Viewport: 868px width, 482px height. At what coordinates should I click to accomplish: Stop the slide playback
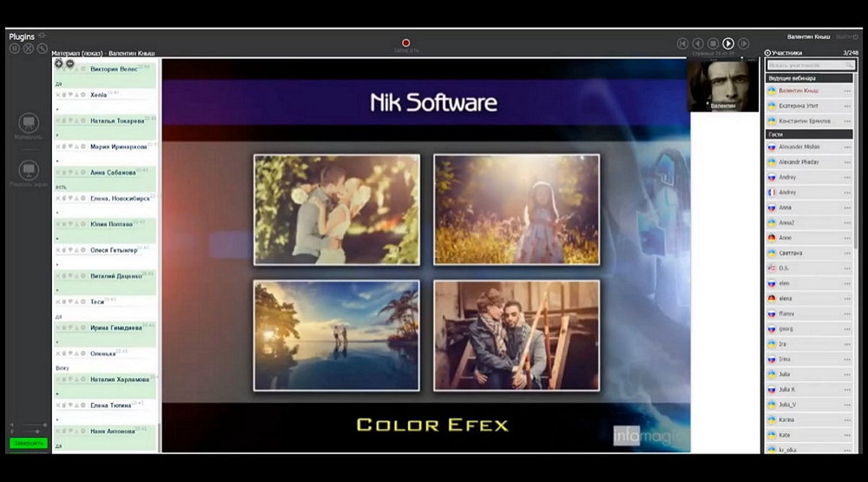[713, 43]
